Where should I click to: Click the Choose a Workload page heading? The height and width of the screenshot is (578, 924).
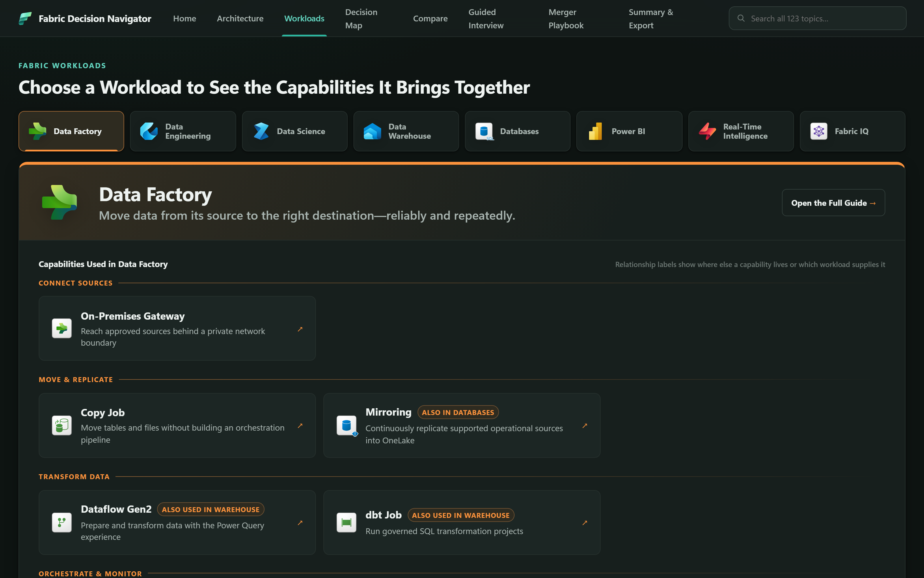click(x=274, y=87)
